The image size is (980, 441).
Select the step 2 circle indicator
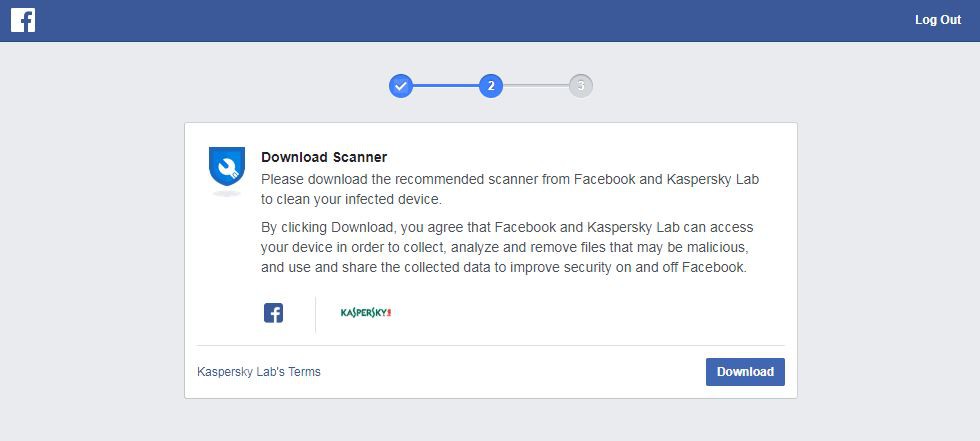[490, 86]
